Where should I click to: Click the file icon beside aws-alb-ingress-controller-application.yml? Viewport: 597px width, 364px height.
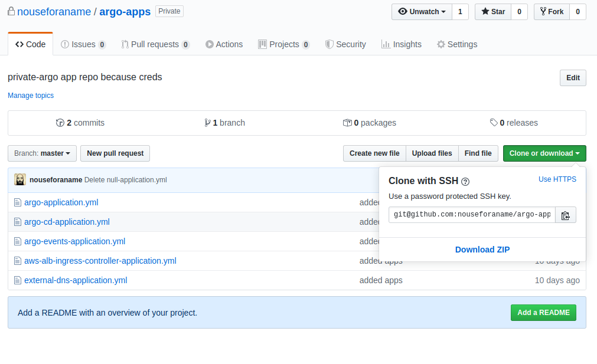click(x=18, y=261)
